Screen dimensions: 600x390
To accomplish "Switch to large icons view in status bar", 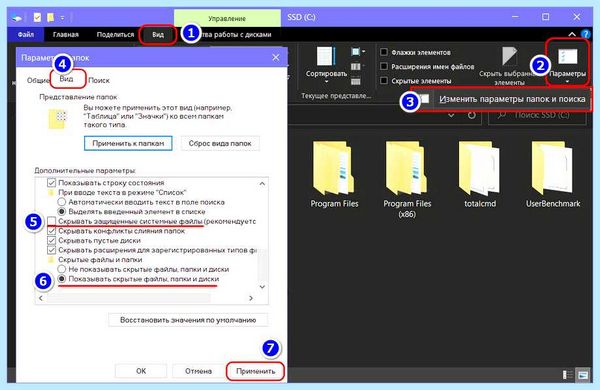I will [583, 375].
